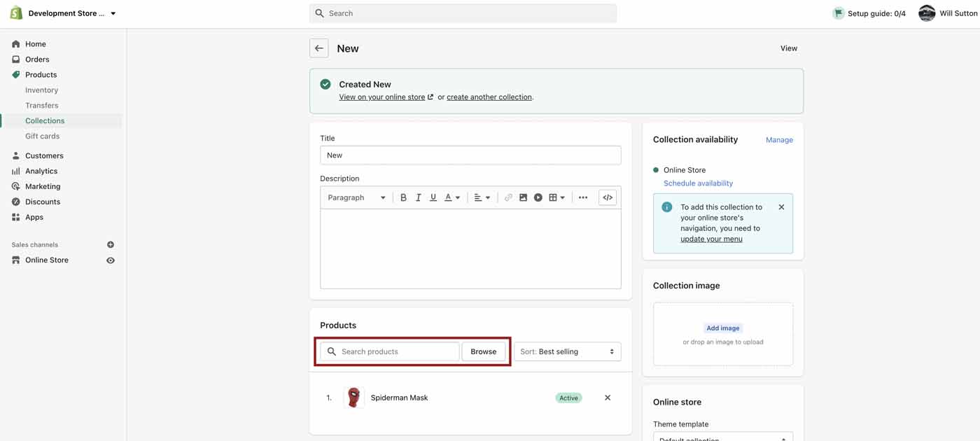Switch to HTML code view
The image size is (980, 441).
[608, 198]
